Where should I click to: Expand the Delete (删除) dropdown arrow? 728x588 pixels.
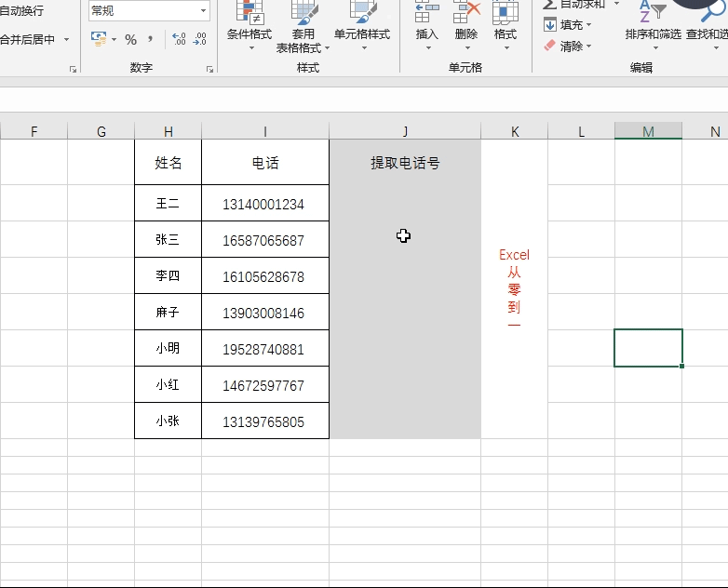(467, 47)
